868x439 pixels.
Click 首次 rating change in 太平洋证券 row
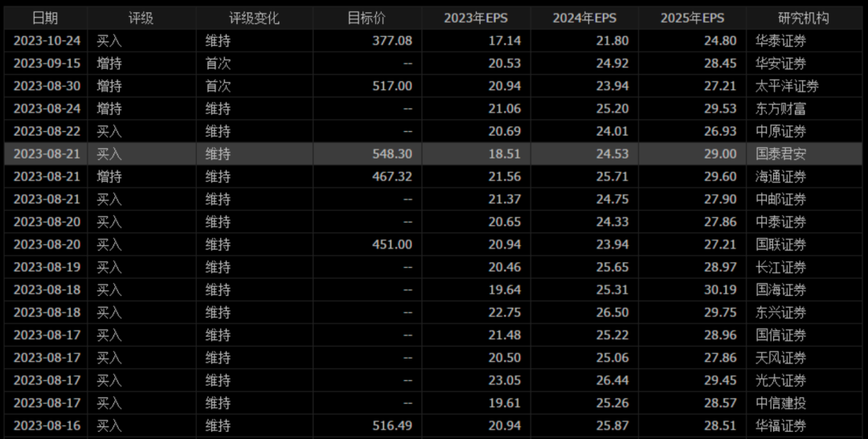click(x=218, y=86)
